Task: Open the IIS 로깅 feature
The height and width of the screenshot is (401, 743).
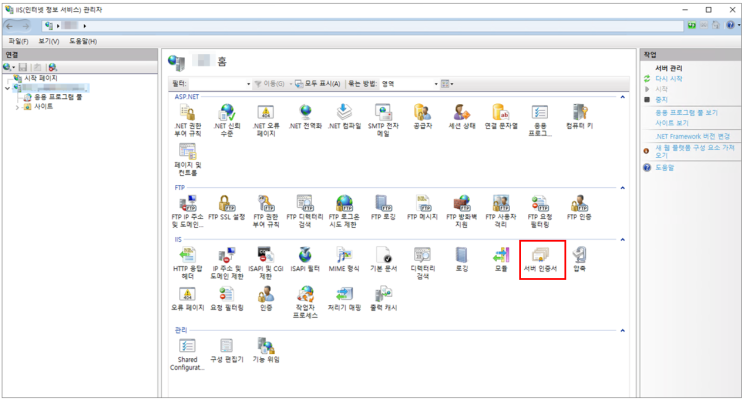Action: click(x=462, y=259)
